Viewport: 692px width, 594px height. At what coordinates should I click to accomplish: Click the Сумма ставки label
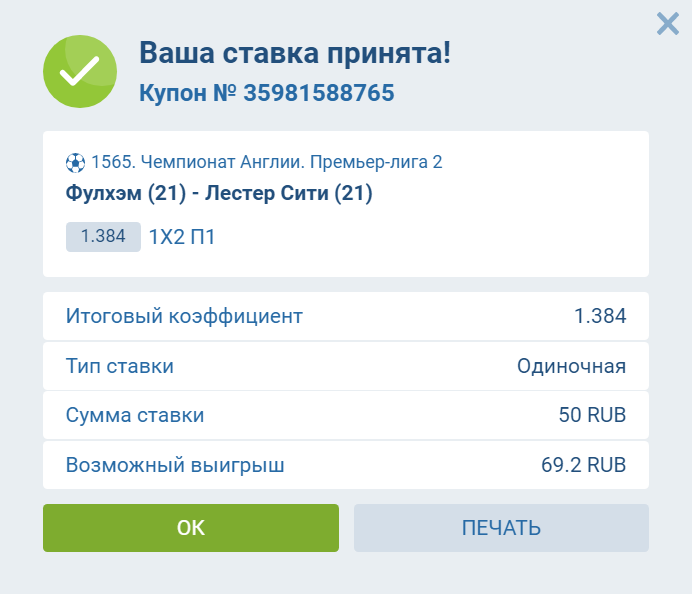click(x=135, y=415)
